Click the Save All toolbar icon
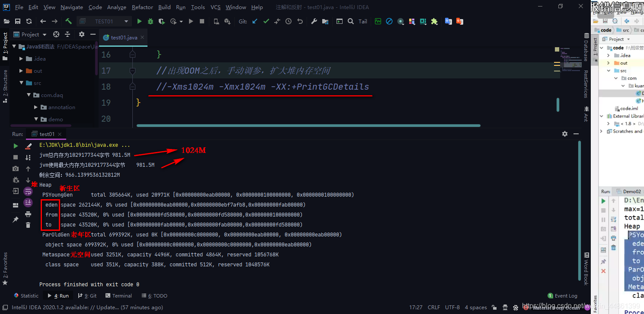The image size is (644, 314). (x=18, y=21)
